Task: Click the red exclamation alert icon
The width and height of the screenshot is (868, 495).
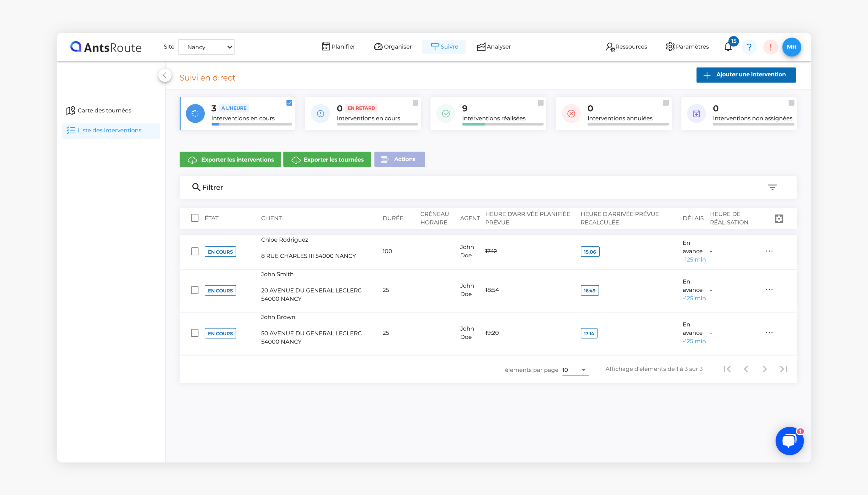Action: pyautogui.click(x=770, y=47)
